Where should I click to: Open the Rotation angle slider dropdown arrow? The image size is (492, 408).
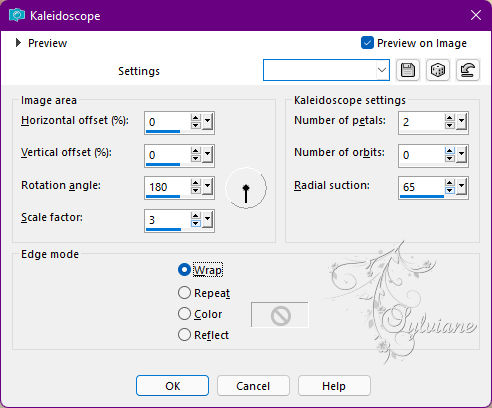click(x=208, y=187)
